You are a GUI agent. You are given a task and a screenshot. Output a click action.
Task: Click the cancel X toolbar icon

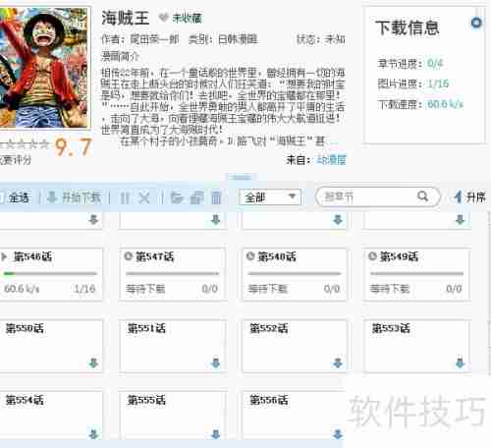tap(143, 197)
